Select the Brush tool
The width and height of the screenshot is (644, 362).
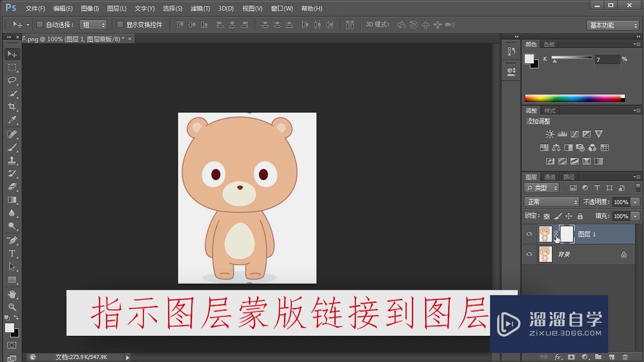[12, 147]
